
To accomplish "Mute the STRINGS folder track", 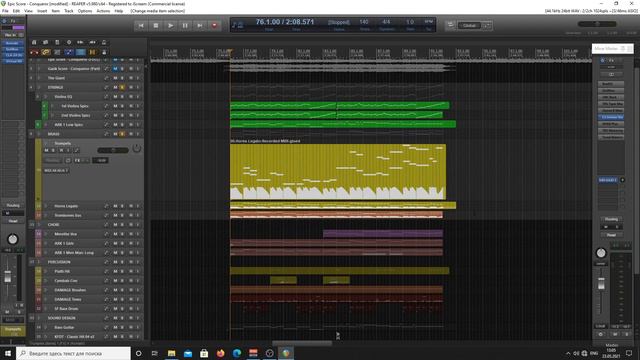I will [115, 87].
